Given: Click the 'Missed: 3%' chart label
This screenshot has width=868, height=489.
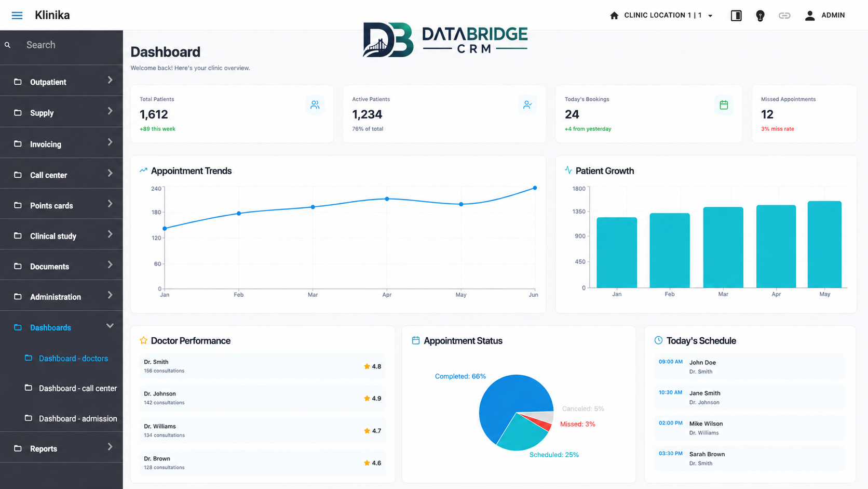Looking at the screenshot, I should coord(578,424).
